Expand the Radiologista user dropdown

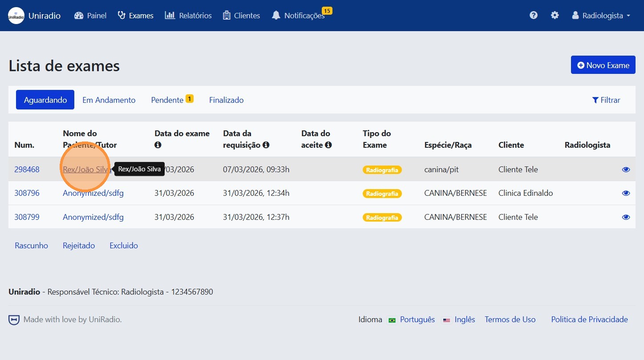coord(601,16)
